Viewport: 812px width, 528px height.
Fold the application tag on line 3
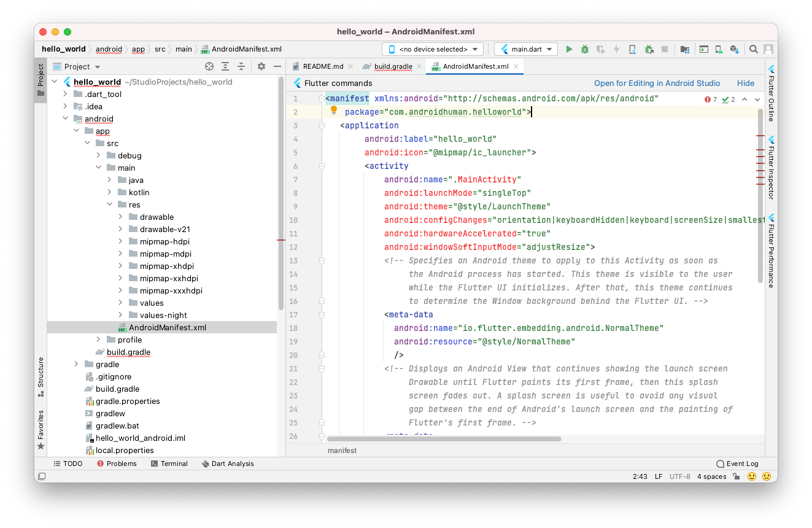click(321, 125)
